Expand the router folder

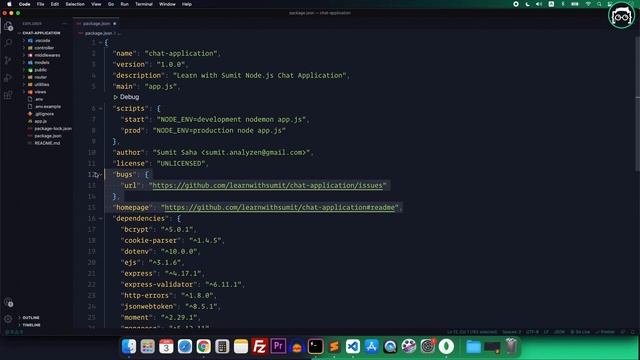click(x=40, y=77)
